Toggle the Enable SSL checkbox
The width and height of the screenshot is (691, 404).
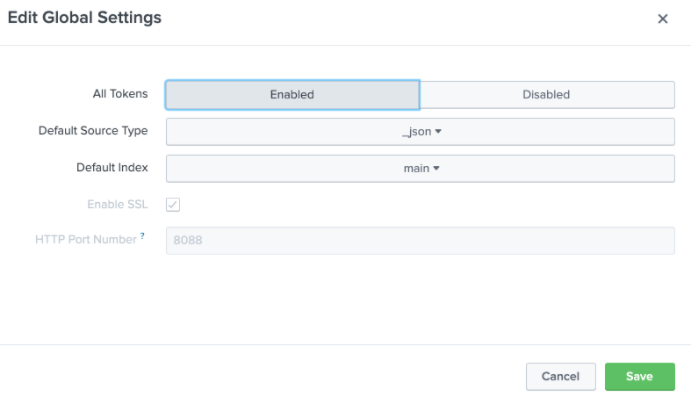tap(173, 204)
